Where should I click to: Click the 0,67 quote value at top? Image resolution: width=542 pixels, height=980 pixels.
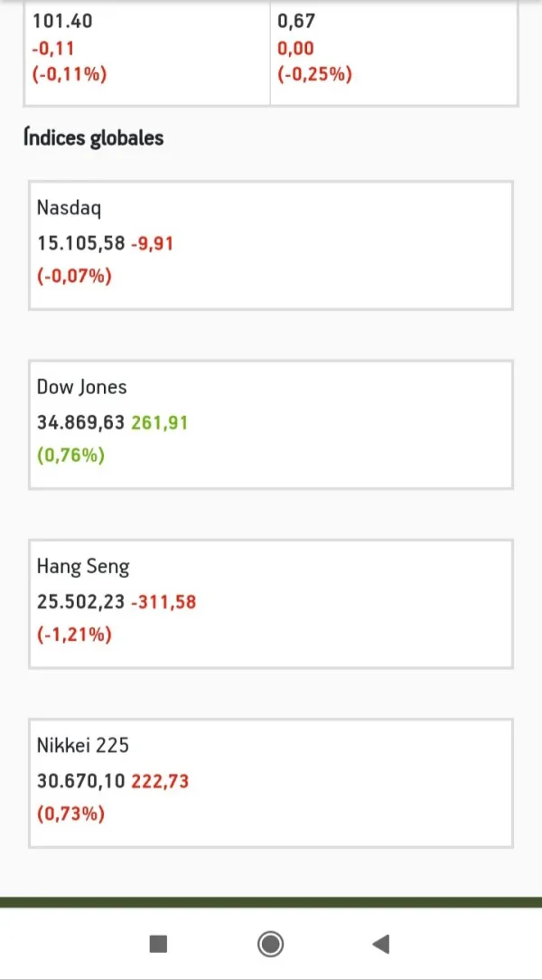point(296,21)
